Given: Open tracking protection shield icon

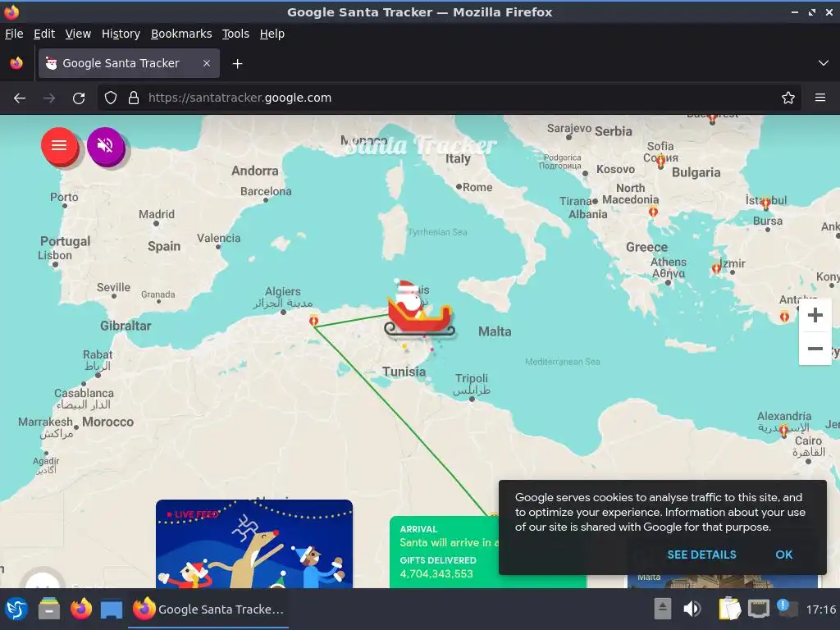Looking at the screenshot, I should coord(111,98).
